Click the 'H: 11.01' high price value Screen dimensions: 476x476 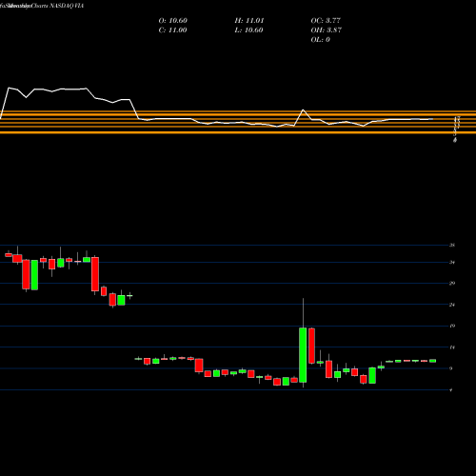249,21
